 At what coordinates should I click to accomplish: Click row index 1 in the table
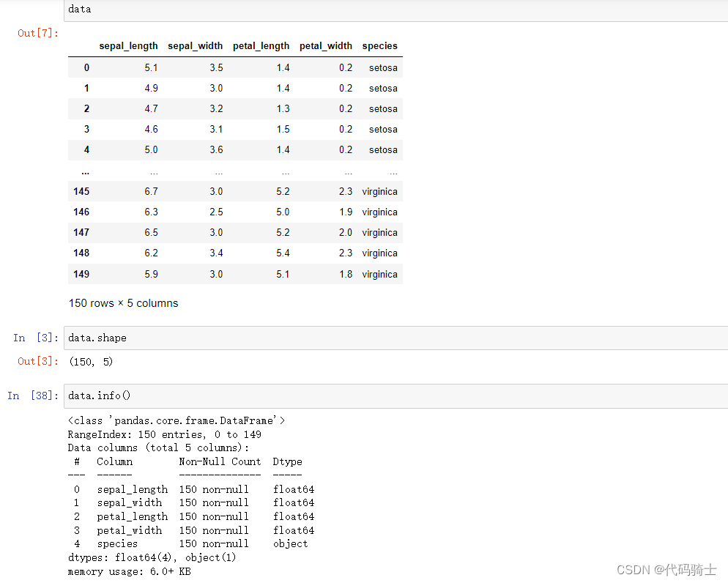[x=86, y=88]
